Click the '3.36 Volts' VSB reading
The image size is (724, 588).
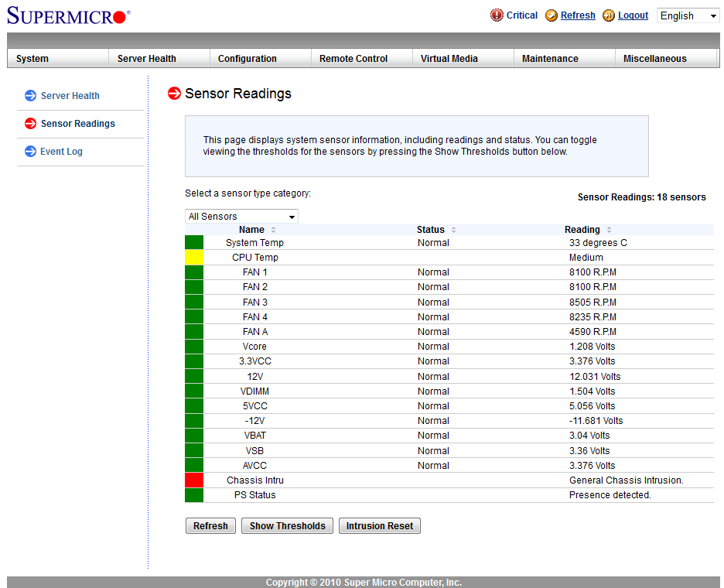pos(589,451)
